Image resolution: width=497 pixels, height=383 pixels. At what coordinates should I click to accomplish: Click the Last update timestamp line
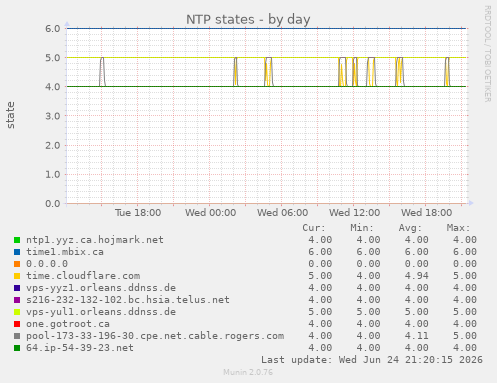pyautogui.click(x=372, y=360)
